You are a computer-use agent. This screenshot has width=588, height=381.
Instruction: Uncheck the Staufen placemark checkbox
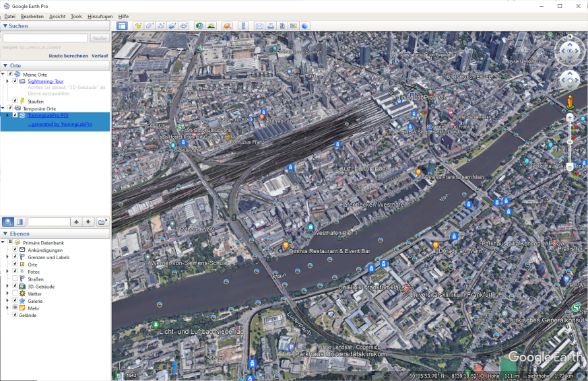coord(15,101)
